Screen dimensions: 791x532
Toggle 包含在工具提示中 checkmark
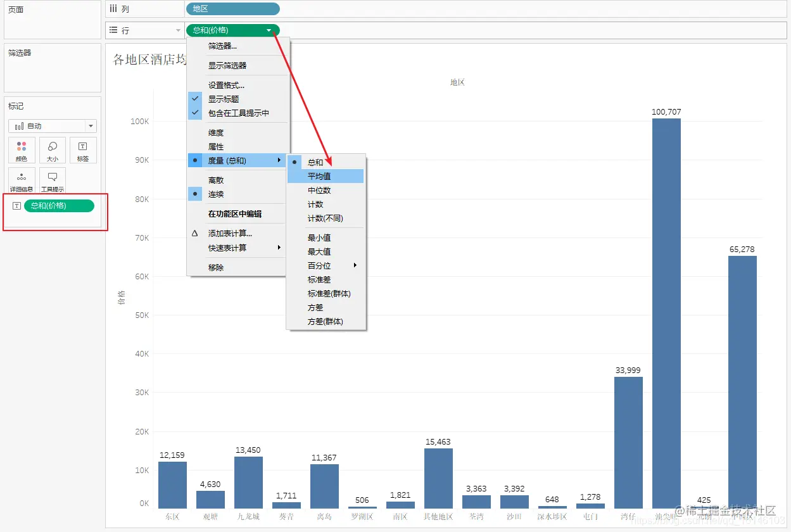(x=195, y=113)
